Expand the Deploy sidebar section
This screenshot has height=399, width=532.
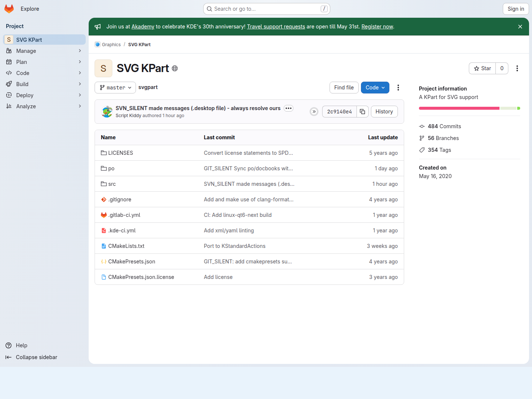pos(44,95)
